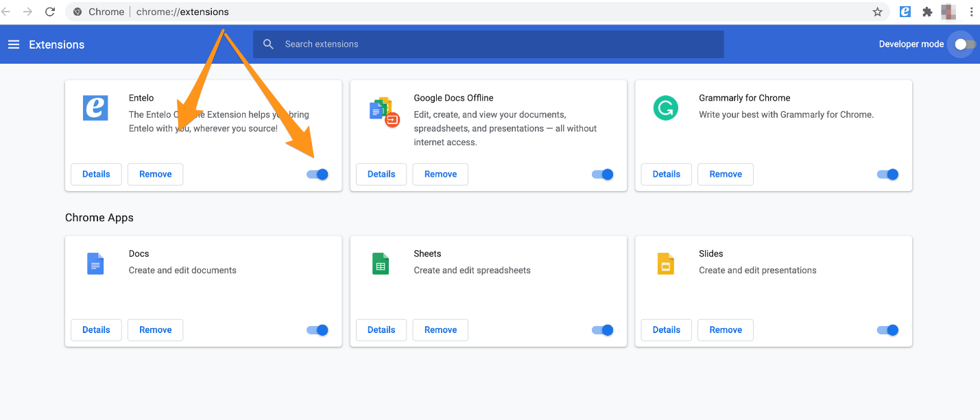Reload the extensions page
Image resolution: width=980 pixels, height=420 pixels.
[x=50, y=12]
